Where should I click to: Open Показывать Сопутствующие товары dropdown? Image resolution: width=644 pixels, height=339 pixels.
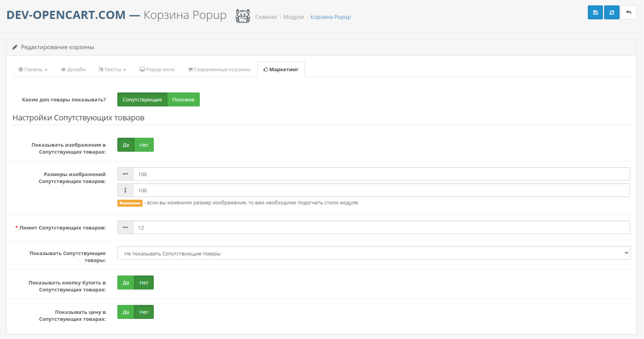pyautogui.click(x=374, y=253)
